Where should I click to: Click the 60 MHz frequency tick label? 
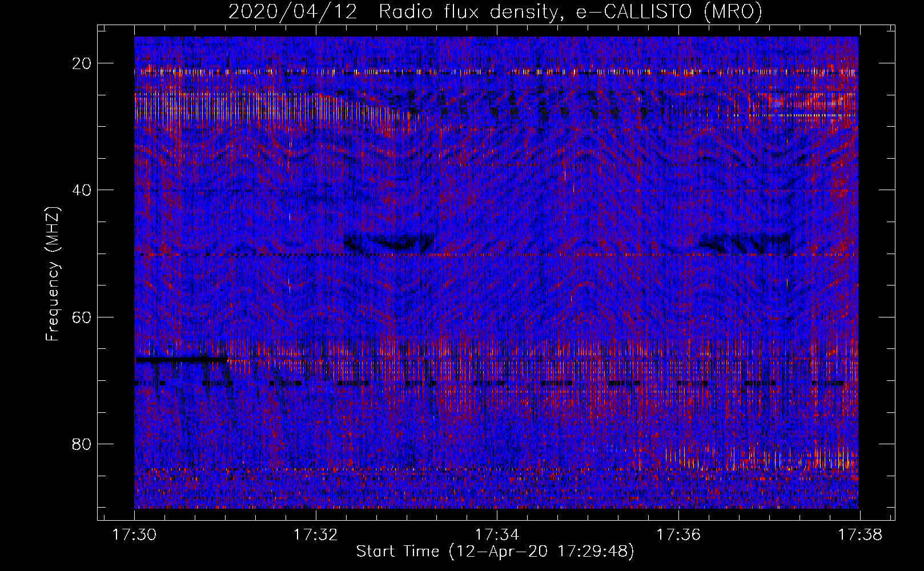[x=82, y=316]
